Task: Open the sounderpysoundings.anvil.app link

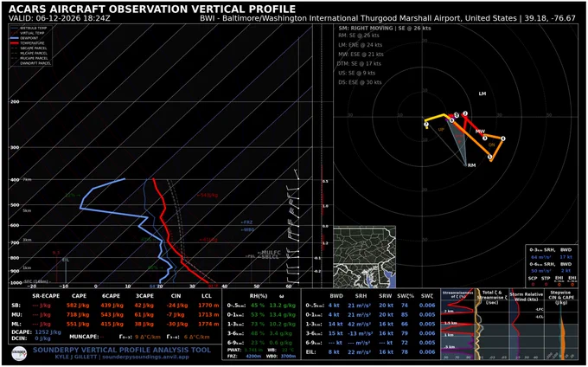Action: [145, 357]
